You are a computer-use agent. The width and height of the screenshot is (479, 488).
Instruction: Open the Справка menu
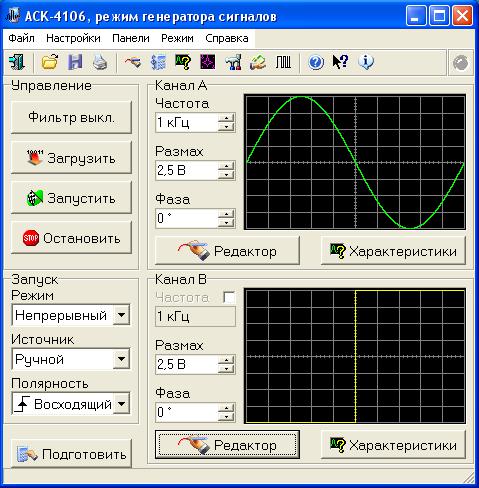(x=227, y=38)
